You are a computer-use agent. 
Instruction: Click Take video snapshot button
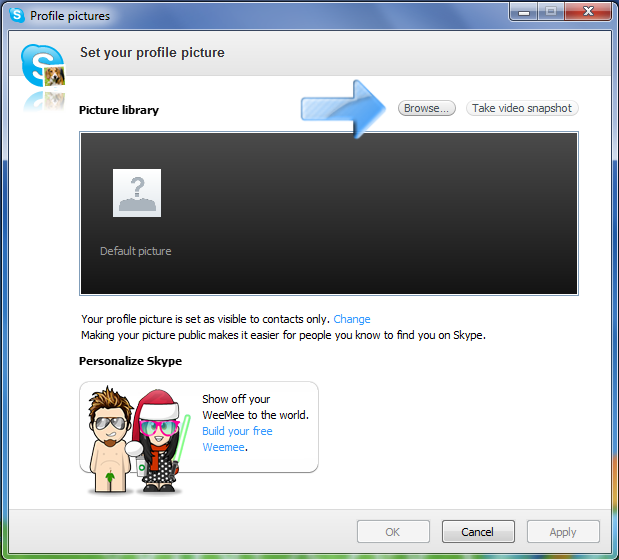(522, 108)
